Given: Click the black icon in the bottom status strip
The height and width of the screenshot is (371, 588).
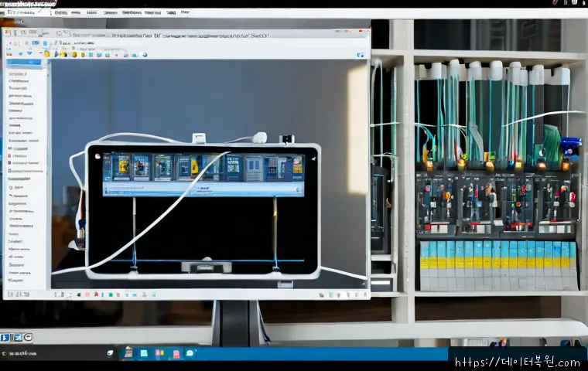Looking at the screenshot, I should 79,294.
